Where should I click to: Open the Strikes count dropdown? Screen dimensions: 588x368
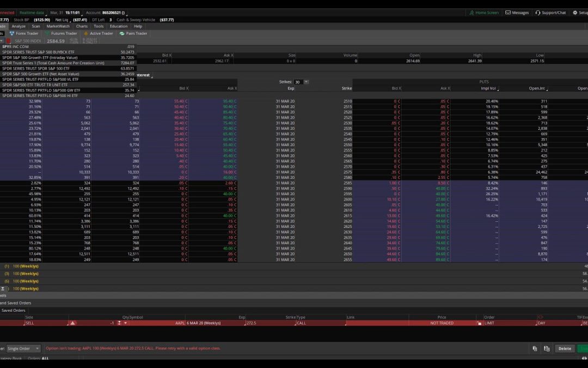click(306, 82)
